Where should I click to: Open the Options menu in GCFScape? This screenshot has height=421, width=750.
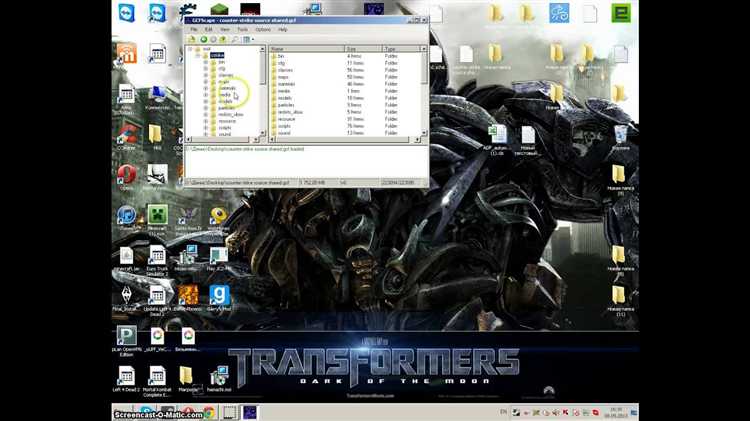(263, 30)
